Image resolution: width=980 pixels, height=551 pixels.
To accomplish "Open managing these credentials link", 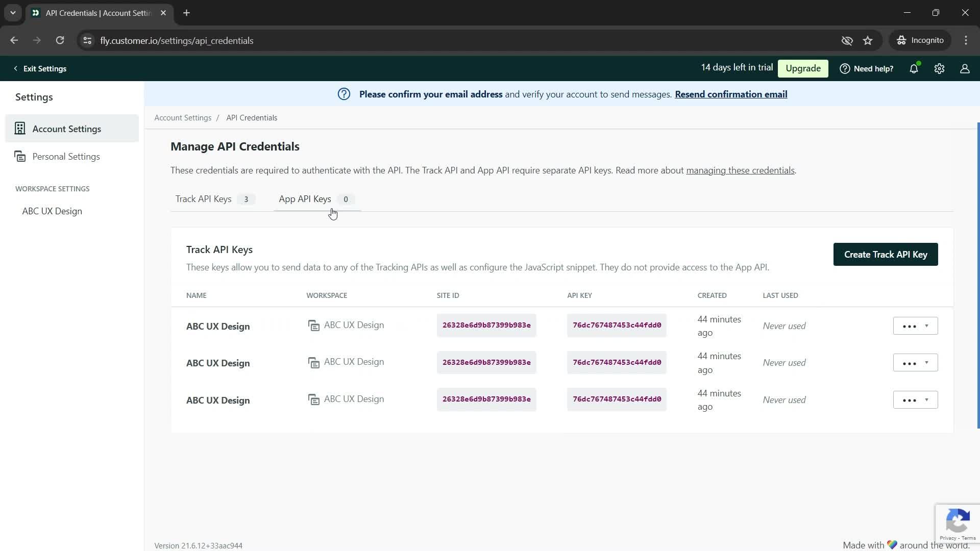I will tap(740, 170).
